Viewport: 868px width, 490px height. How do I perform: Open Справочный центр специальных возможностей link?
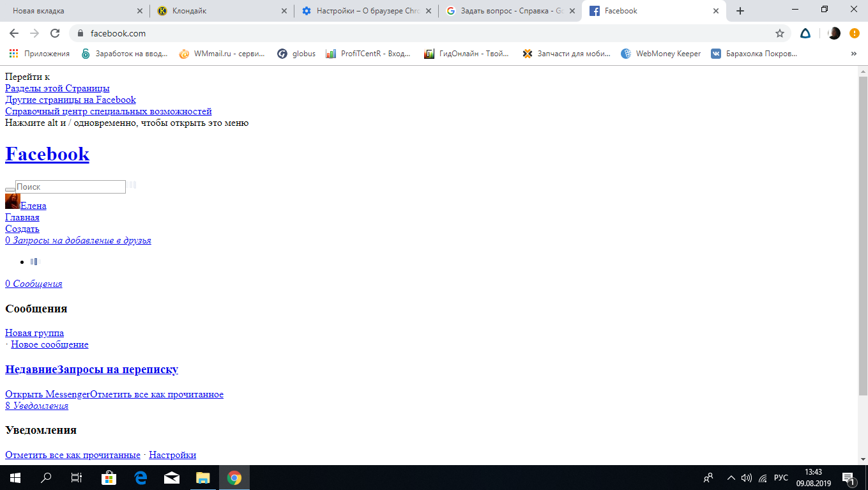pyautogui.click(x=109, y=111)
